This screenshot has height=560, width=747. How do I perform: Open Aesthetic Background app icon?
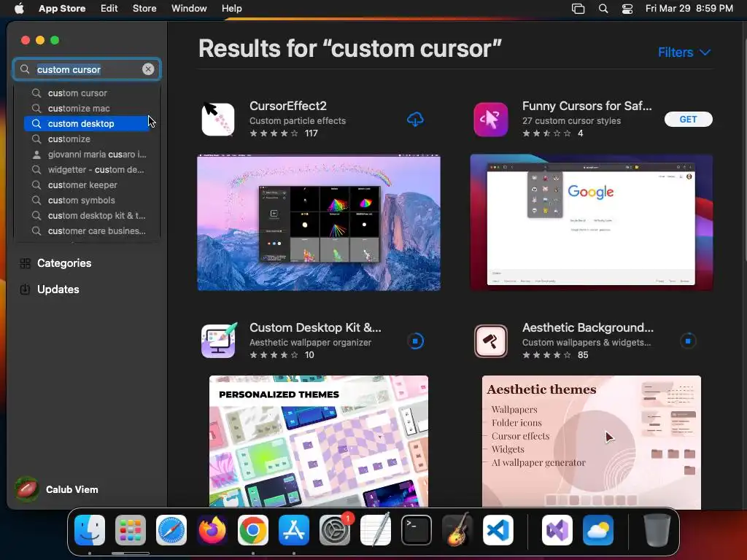tap(491, 341)
